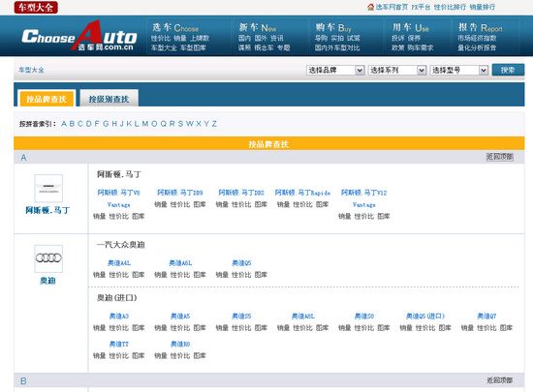Open 奥迪 brand name link under logo
533x392 pixels.
click(47, 281)
